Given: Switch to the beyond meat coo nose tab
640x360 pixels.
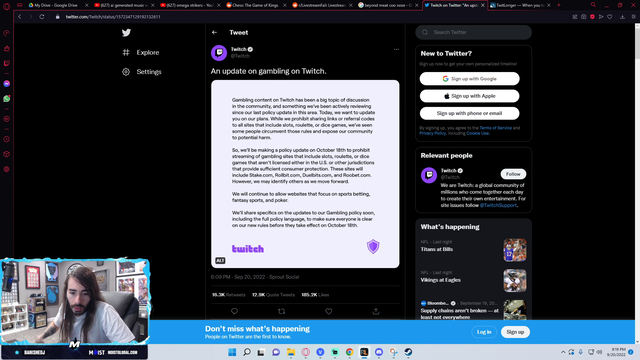Looking at the screenshot, I should click(x=388, y=5).
